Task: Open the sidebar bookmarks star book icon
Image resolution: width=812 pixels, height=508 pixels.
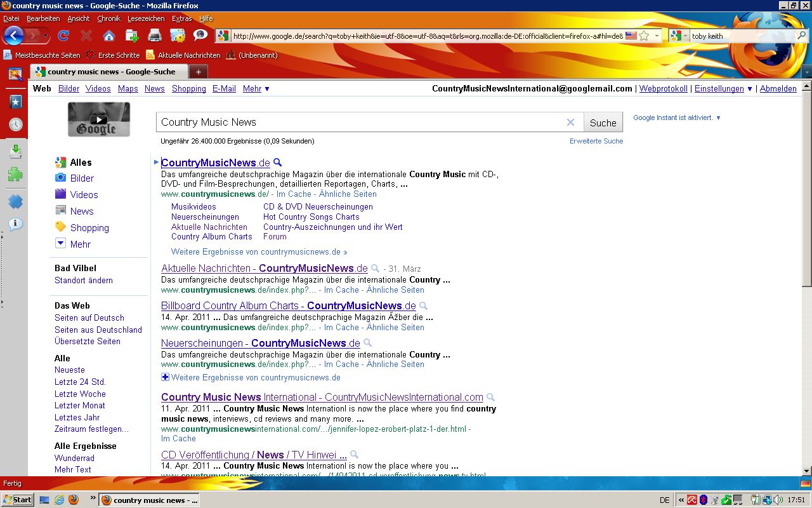Action: click(x=15, y=102)
